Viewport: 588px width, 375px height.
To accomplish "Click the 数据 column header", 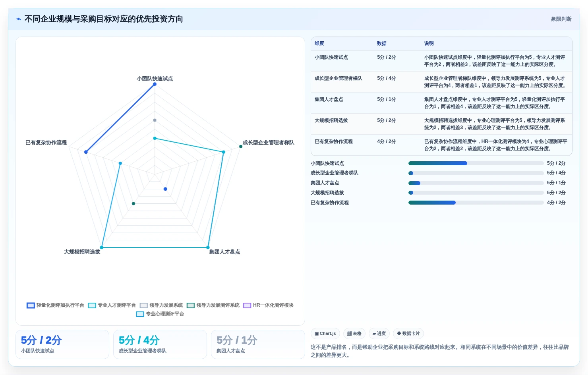I will pyautogui.click(x=382, y=43).
